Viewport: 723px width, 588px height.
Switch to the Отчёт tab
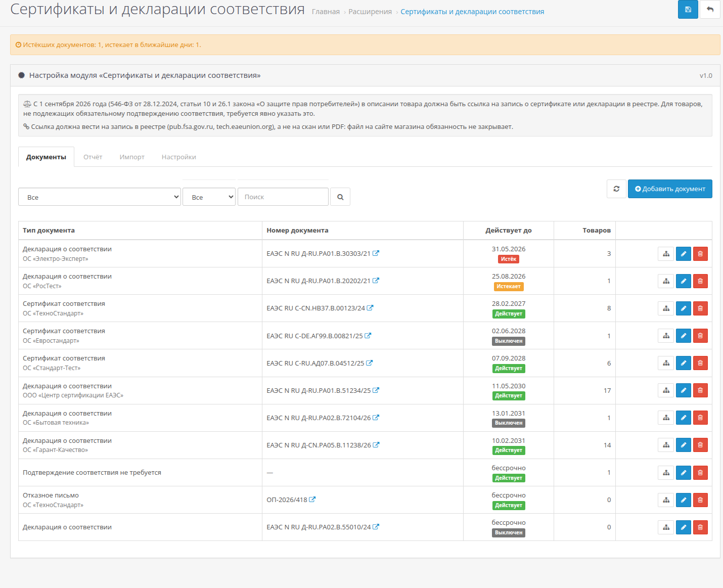(x=93, y=157)
